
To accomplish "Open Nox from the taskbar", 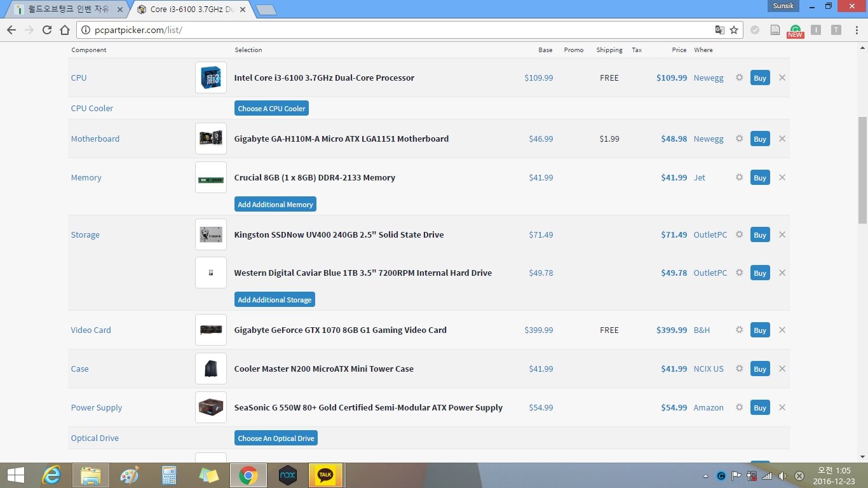I will point(288,475).
